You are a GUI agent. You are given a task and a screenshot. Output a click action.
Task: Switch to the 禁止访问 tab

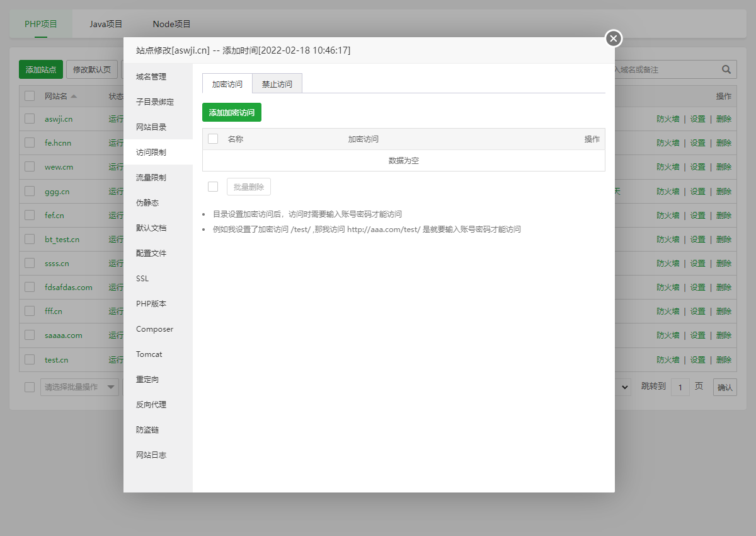tap(277, 83)
